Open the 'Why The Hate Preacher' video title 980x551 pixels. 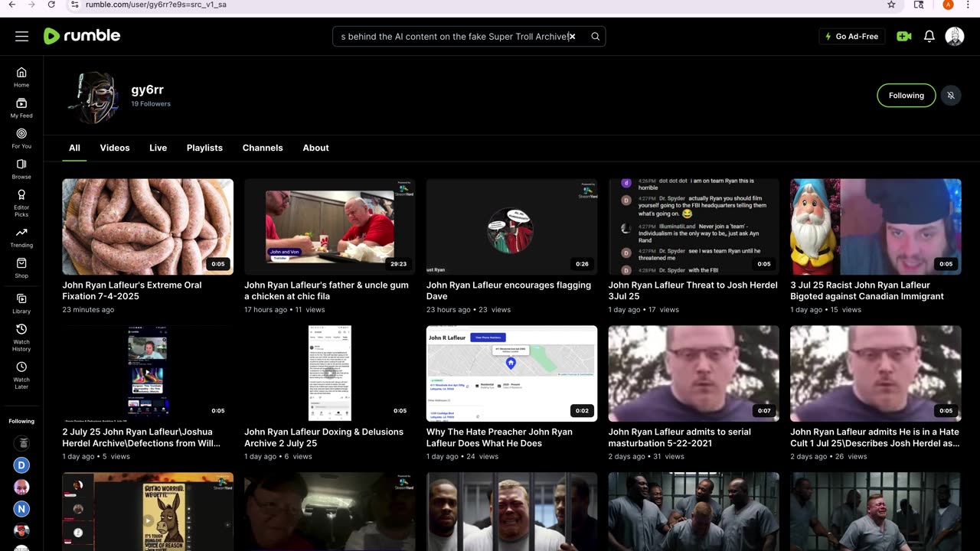click(499, 438)
